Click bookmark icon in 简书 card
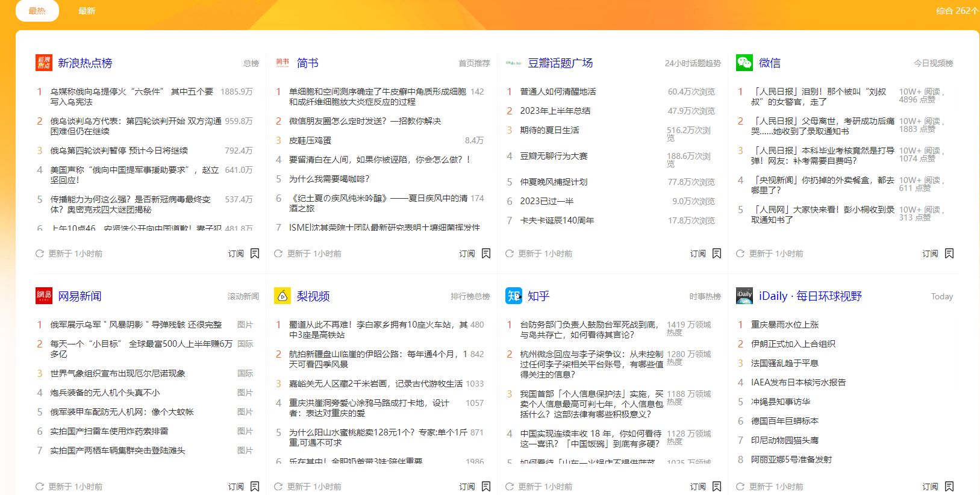Screen dimensions: 980x495 (486, 254)
